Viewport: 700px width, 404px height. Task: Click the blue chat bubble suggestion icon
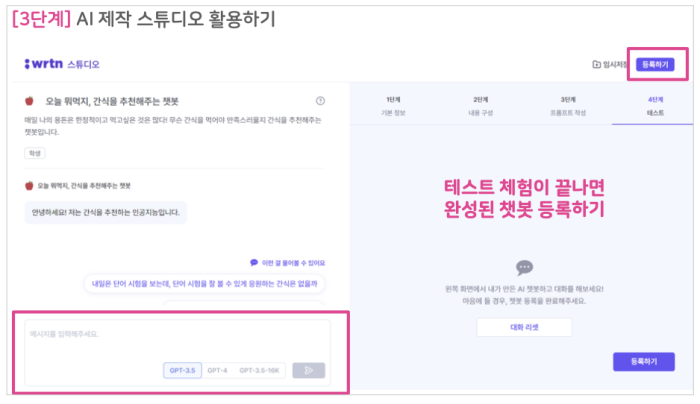[254, 262]
